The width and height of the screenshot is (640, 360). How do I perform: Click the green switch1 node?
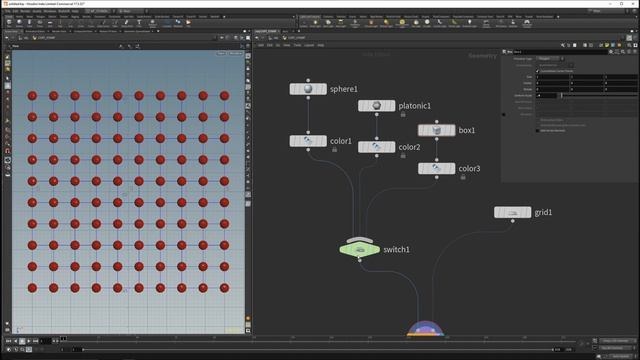click(x=359, y=249)
